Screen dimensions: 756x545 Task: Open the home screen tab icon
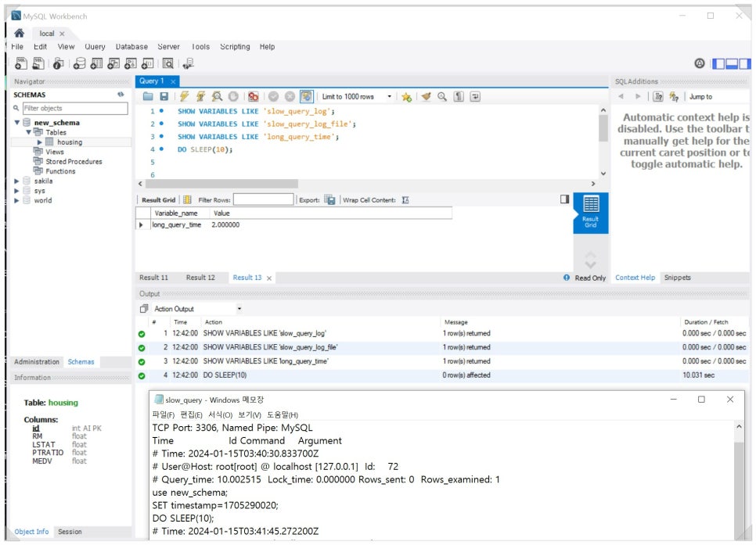tap(20, 33)
